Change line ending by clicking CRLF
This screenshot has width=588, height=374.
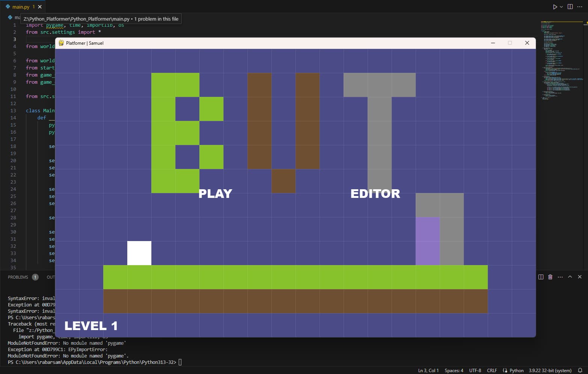click(x=492, y=370)
